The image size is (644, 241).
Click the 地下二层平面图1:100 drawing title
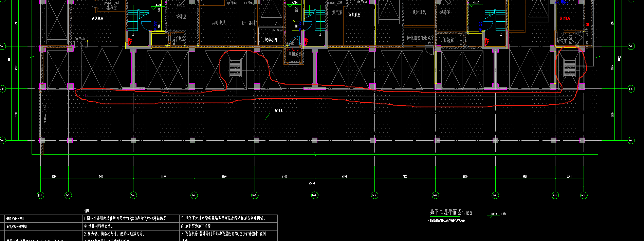pyautogui.click(x=451, y=213)
